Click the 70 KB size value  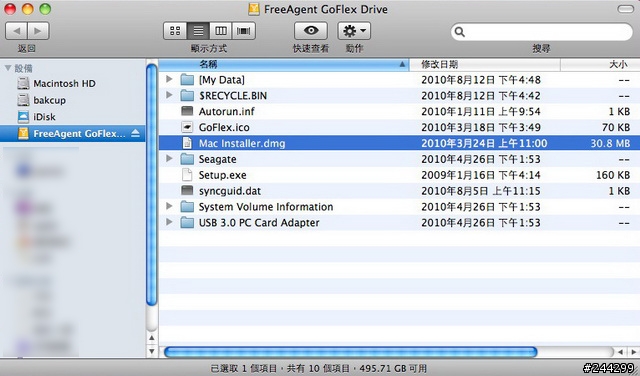pos(616,127)
